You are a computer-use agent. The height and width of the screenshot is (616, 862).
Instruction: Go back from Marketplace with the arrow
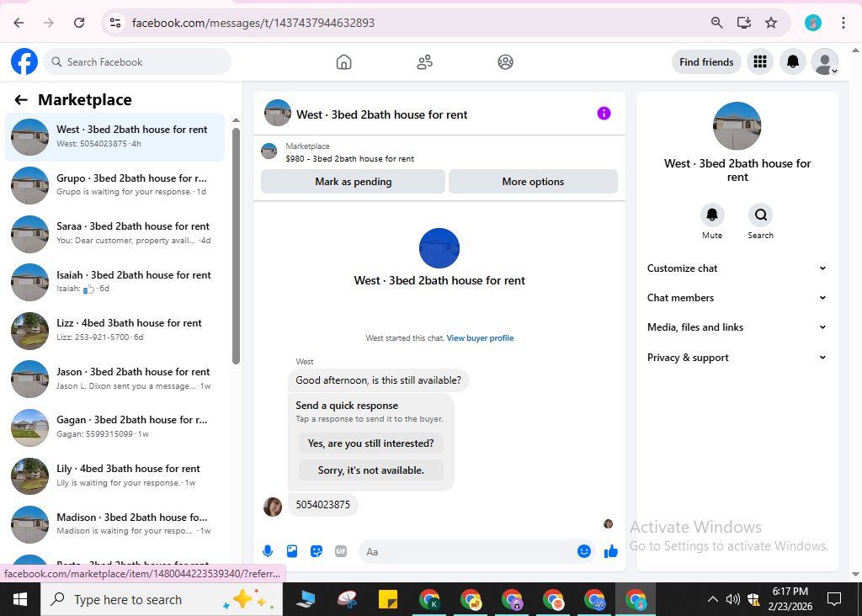[21, 99]
